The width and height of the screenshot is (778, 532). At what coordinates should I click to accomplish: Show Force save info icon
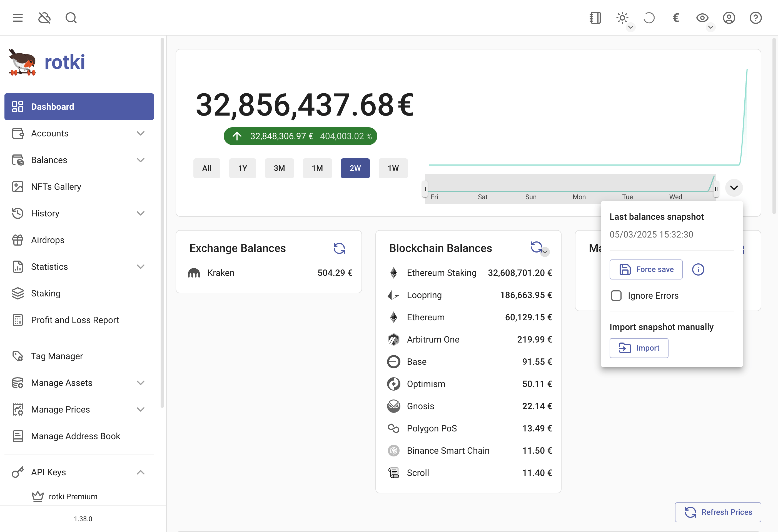tap(698, 269)
